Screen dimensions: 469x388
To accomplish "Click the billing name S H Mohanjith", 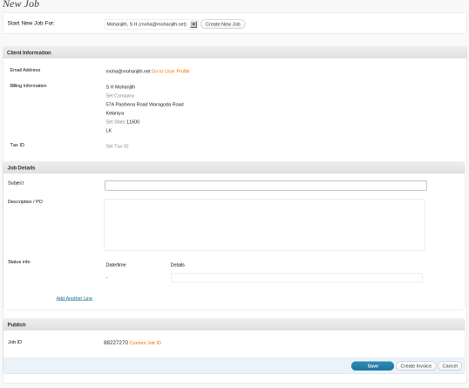I will click(x=120, y=87).
